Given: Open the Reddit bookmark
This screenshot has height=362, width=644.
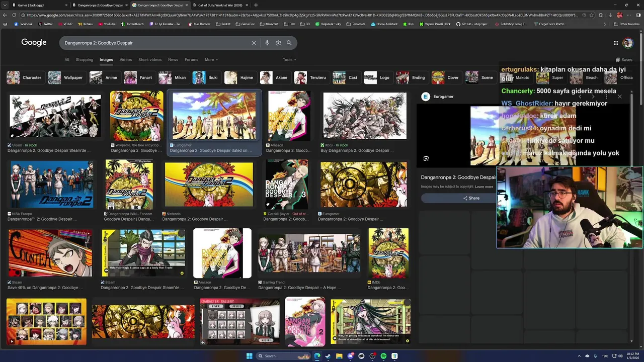Looking at the screenshot, I should (223, 24).
